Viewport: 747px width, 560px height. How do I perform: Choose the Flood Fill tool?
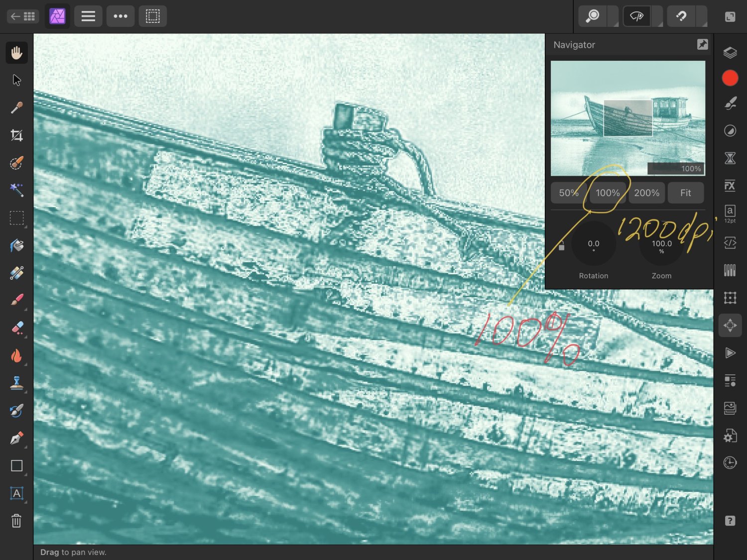[x=16, y=245]
